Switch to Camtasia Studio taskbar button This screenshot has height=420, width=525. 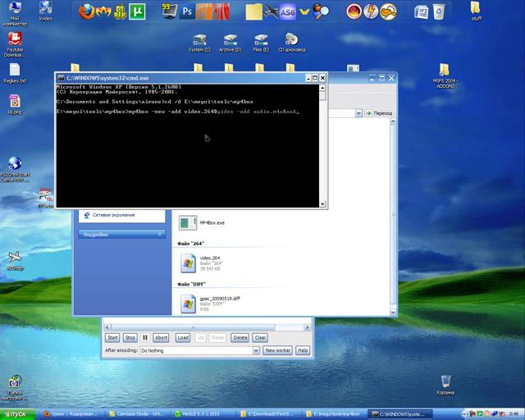tap(138, 414)
